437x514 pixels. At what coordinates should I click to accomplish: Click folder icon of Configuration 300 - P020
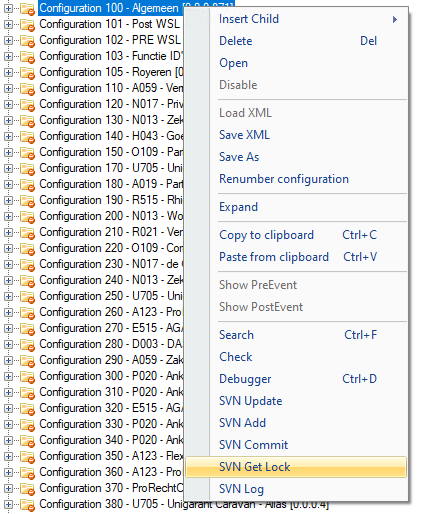click(x=27, y=377)
